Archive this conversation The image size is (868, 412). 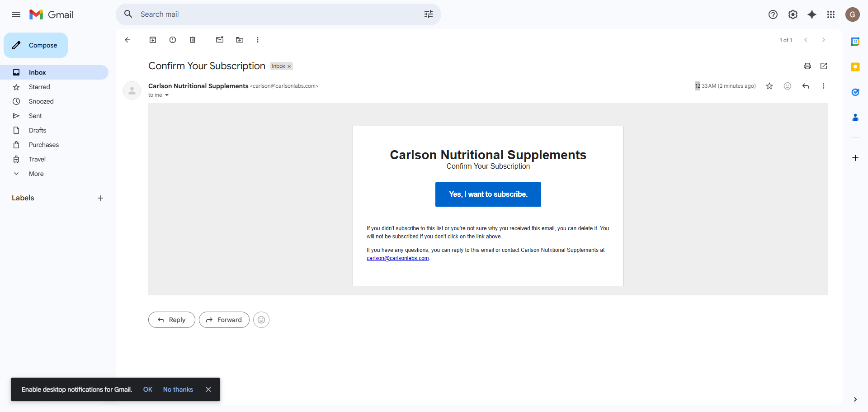coord(153,40)
